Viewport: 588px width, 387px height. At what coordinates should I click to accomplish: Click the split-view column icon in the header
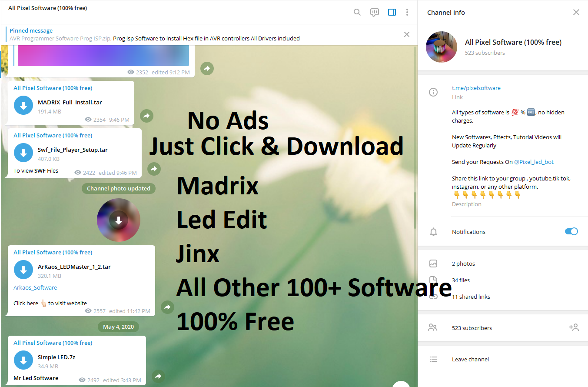pyautogui.click(x=392, y=12)
